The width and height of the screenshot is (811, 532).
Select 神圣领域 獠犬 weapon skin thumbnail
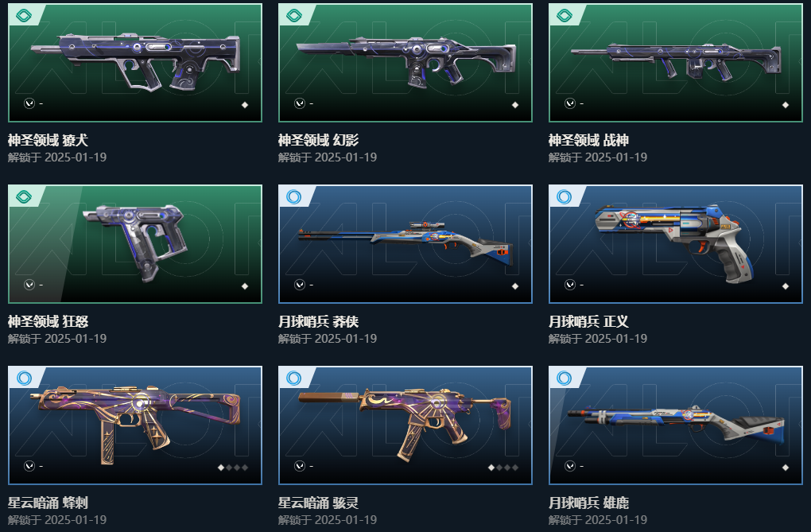tap(135, 63)
